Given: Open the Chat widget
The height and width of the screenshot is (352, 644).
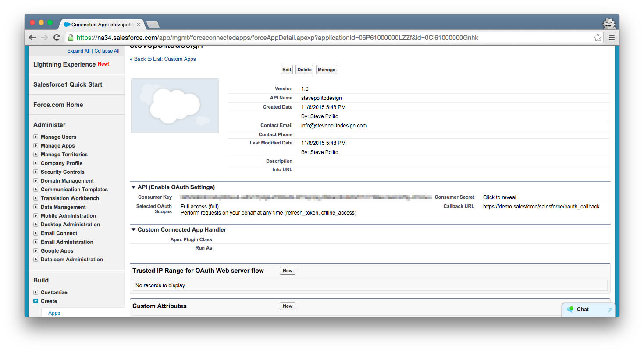Looking at the screenshot, I should (x=589, y=310).
